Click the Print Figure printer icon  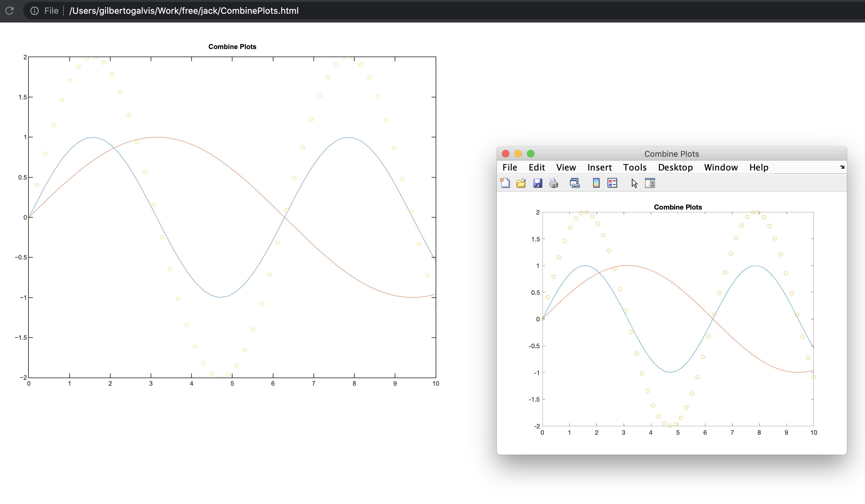pyautogui.click(x=554, y=183)
